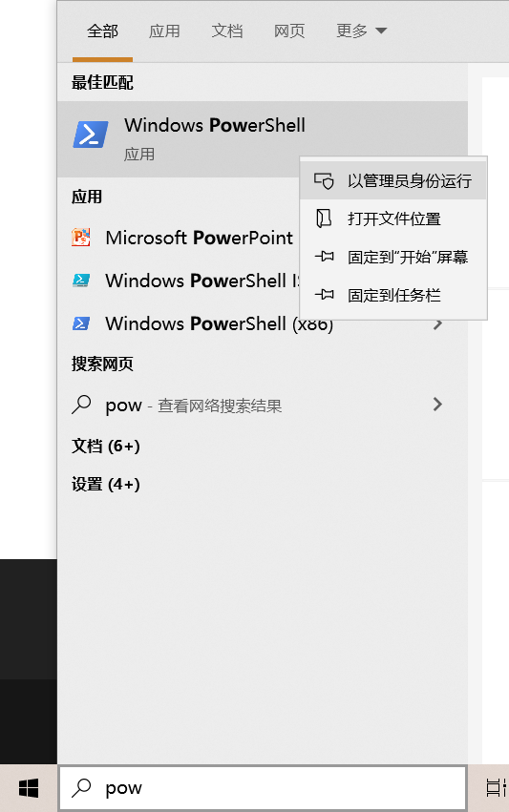Viewport: 509px width, 812px height.
Task: Expand the pow web search result chevron
Action: (x=437, y=405)
